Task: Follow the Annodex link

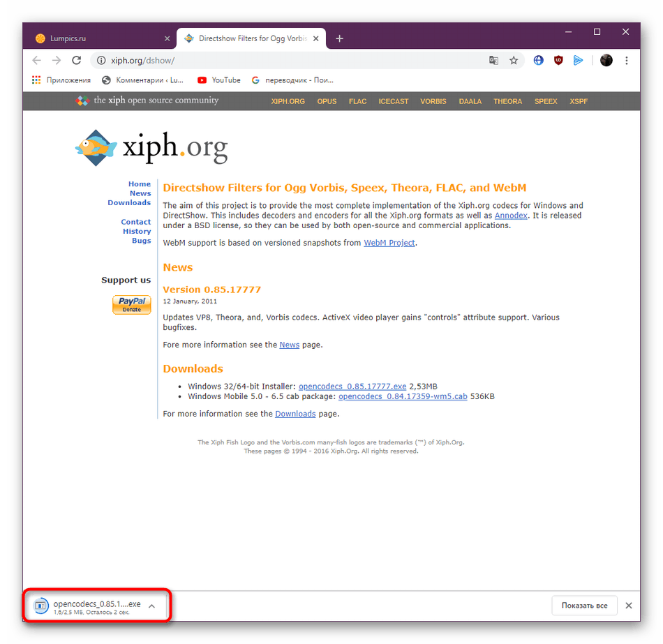Action: pos(511,216)
